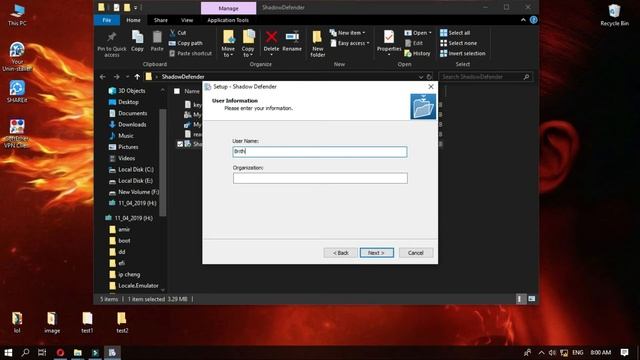Open the notification center icon

point(624,352)
